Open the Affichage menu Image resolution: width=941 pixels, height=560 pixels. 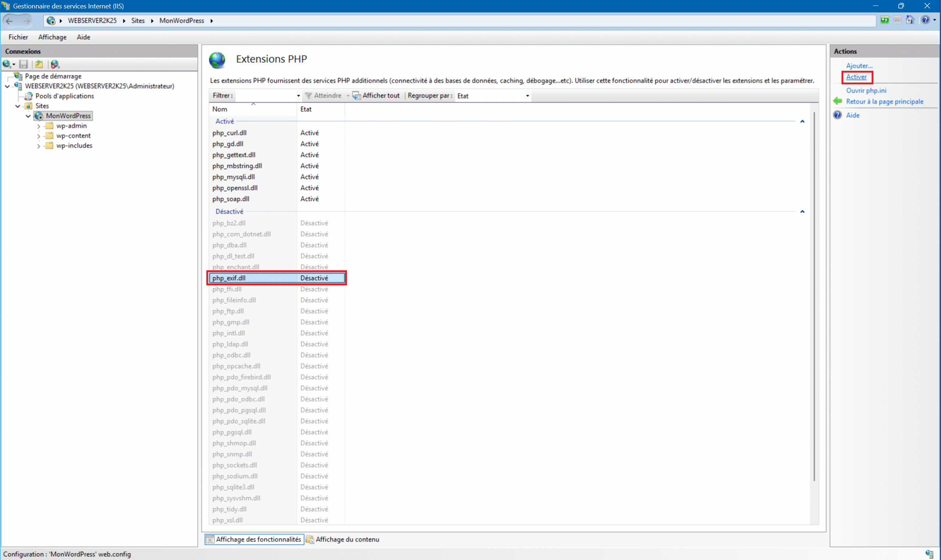pyautogui.click(x=52, y=37)
